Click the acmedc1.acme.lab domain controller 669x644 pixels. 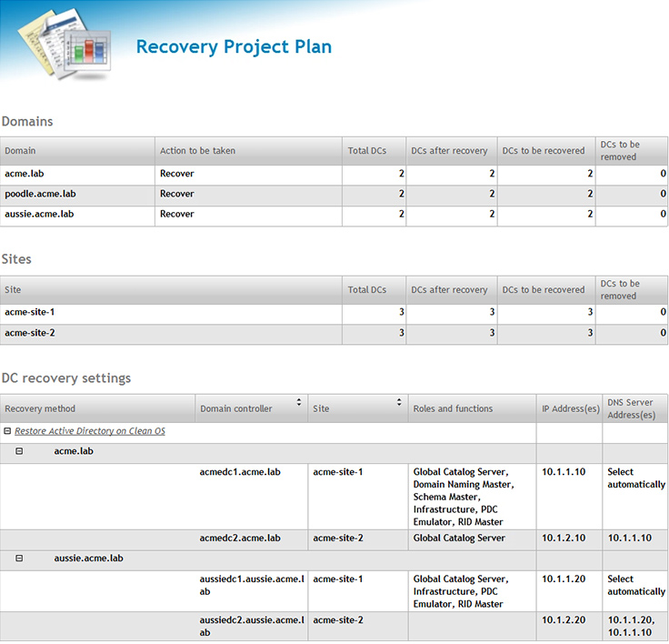point(240,472)
